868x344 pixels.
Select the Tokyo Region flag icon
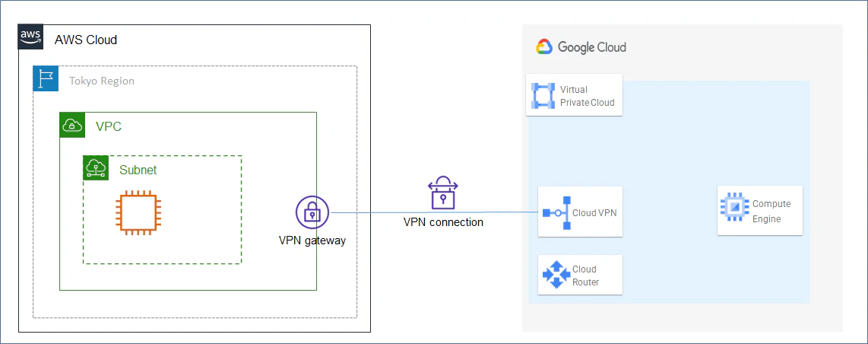46,78
